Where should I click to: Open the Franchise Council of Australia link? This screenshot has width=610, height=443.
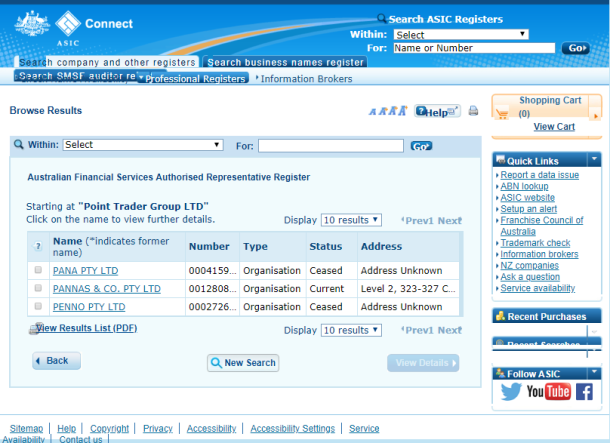[542, 226]
